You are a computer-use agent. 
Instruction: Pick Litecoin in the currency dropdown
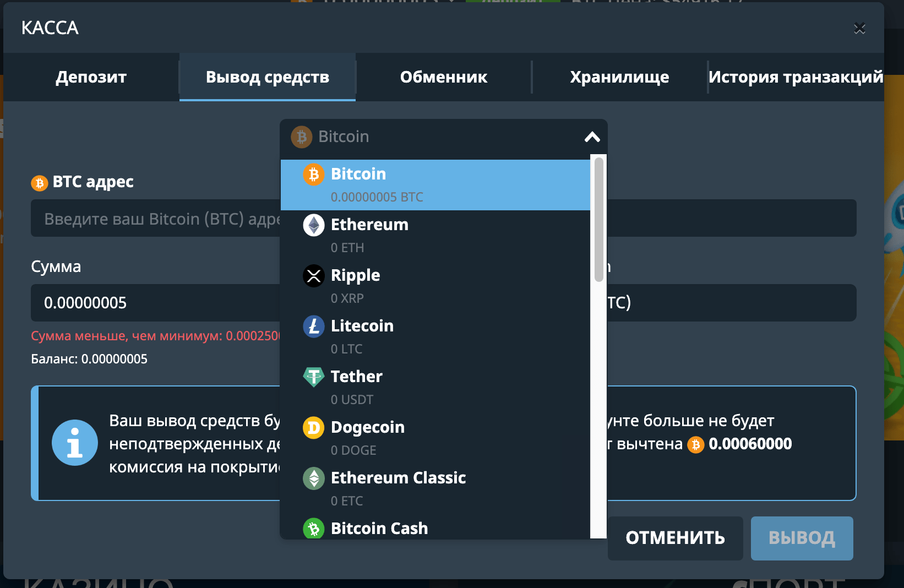(x=435, y=337)
